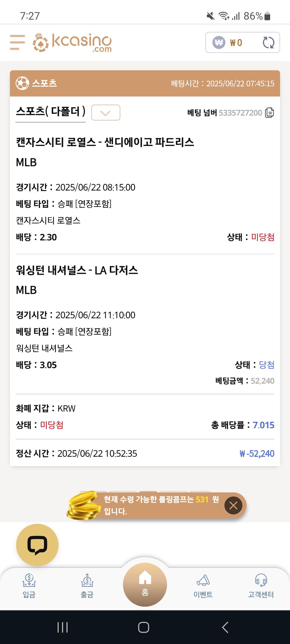Tap the ₩0 balance display
The width and height of the screenshot is (290, 644).
(236, 42)
